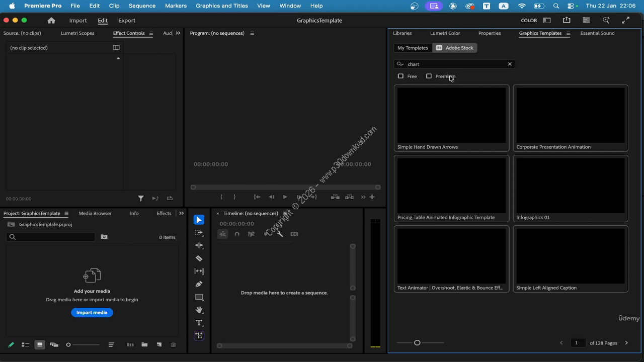Expand hidden Source panel tabs chevron
The width and height of the screenshot is (644, 362).
point(178,33)
